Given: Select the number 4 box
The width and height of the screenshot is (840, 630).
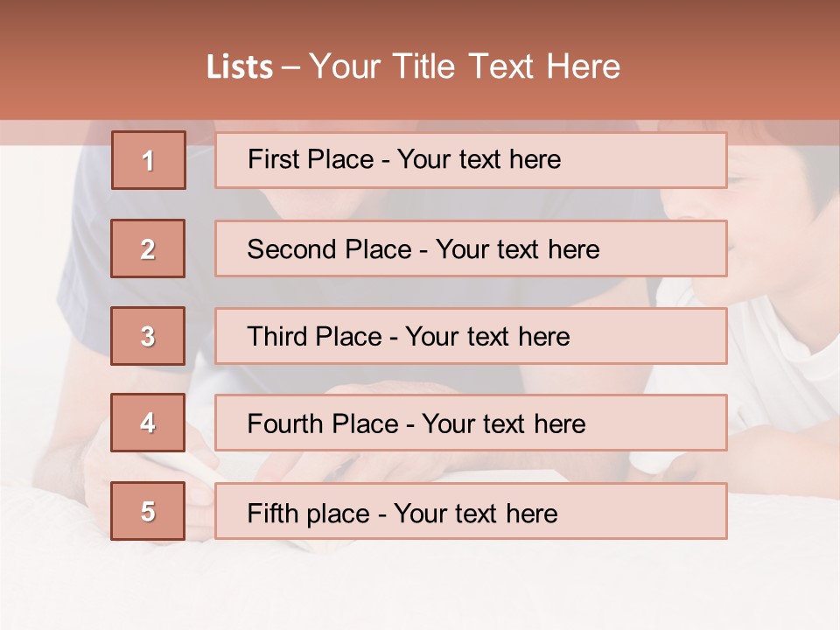Looking at the screenshot, I should click(148, 423).
